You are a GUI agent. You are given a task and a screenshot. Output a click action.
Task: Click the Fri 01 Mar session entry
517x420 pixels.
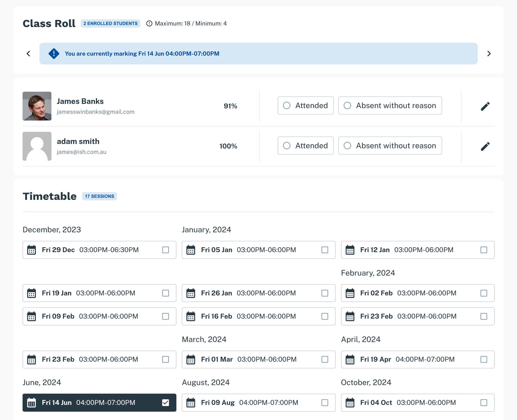[258, 359]
